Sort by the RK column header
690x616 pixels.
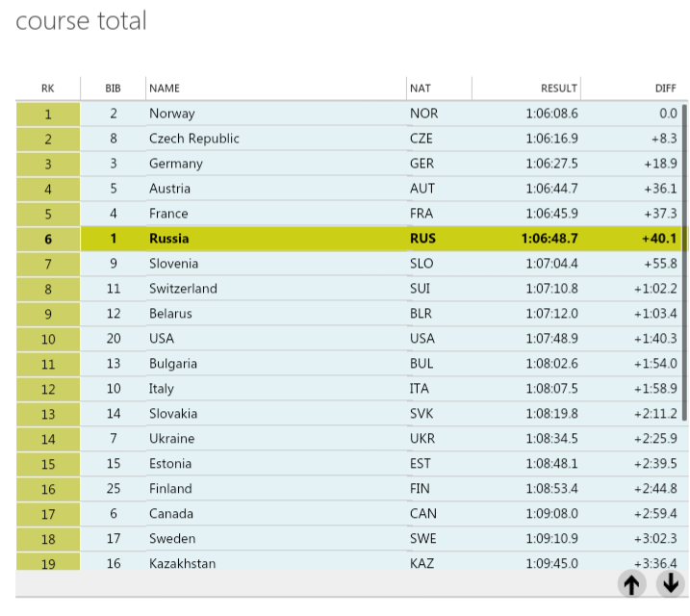(48, 89)
